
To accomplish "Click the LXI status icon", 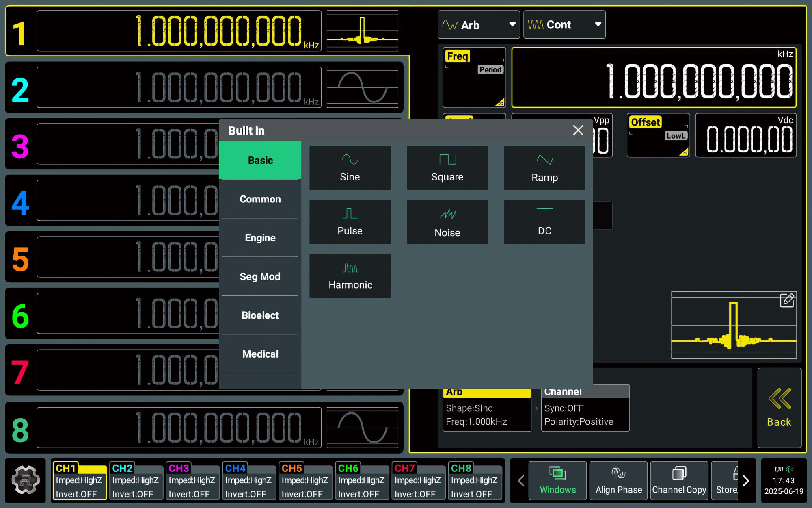I will 779,469.
